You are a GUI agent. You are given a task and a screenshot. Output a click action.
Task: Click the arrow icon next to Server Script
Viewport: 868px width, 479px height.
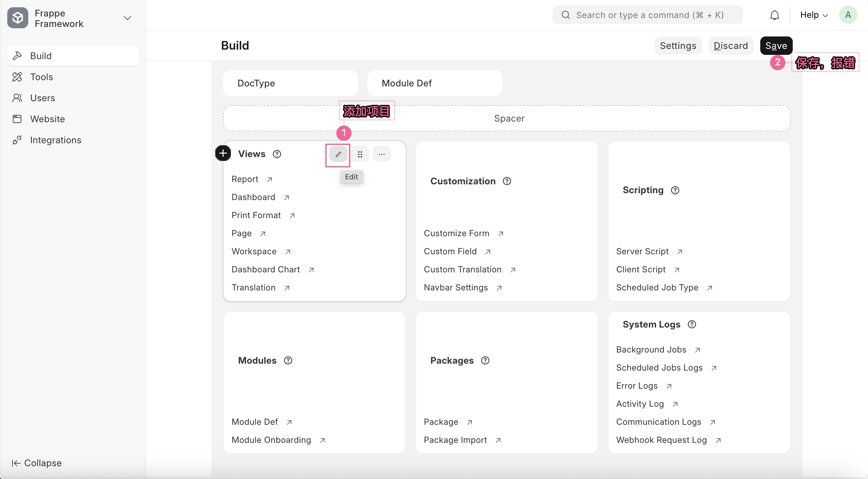(680, 252)
